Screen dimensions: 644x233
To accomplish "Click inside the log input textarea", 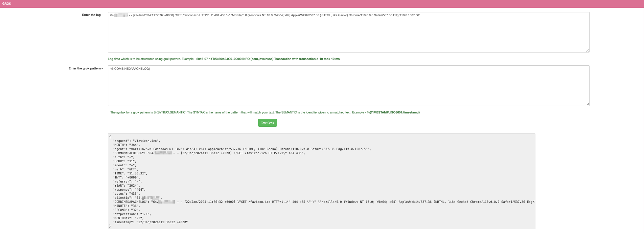I will [x=348, y=32].
